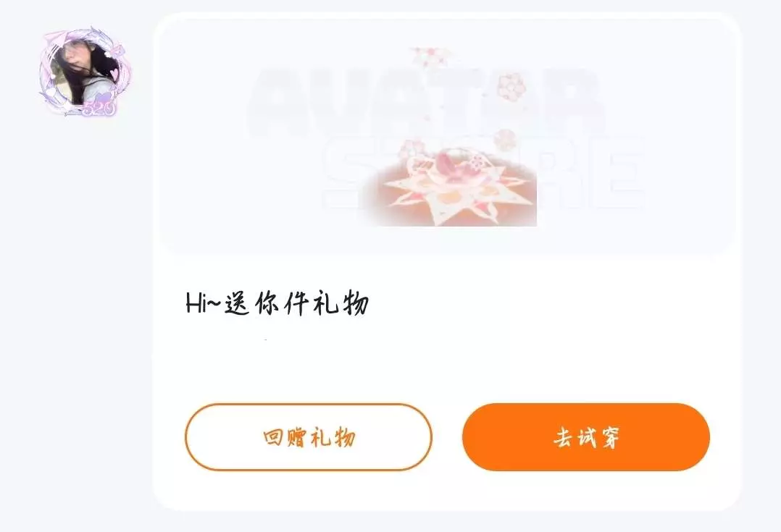
Task: Click the 回赠礼物 button
Action: [309, 437]
